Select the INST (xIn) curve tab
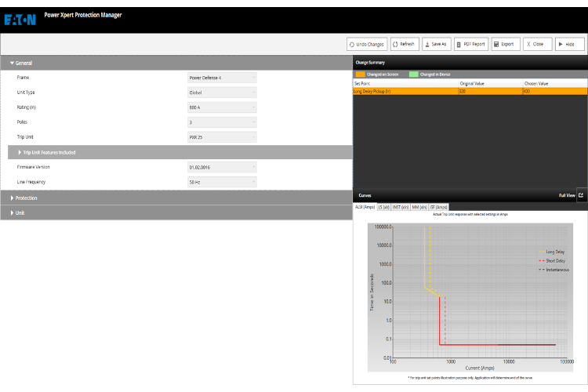Viewport: 588px width, 392px height. tap(400, 207)
